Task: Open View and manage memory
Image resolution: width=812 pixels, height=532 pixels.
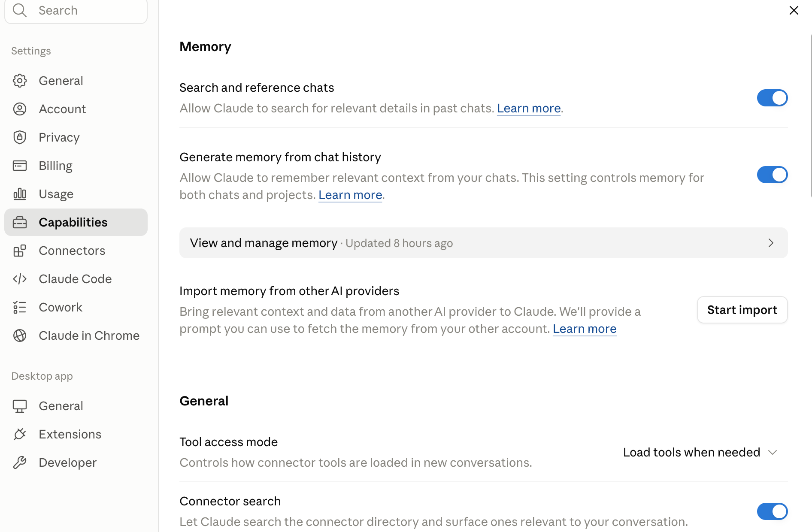Action: [484, 243]
